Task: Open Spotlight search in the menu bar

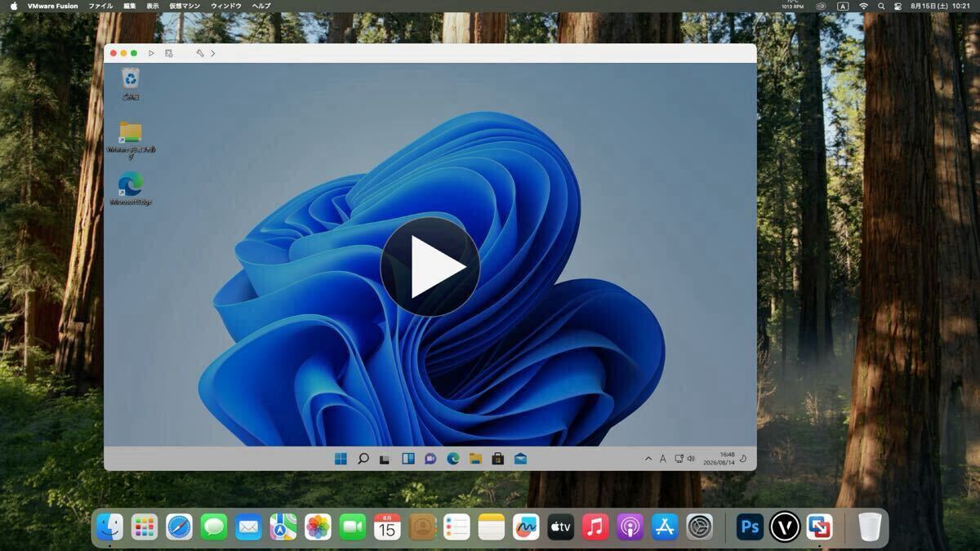Action: [881, 6]
